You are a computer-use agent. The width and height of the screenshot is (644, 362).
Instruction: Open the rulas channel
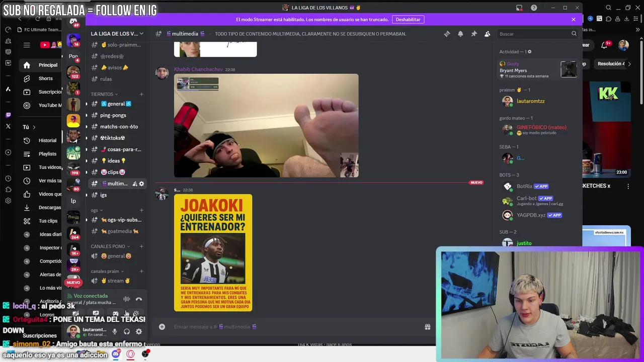coord(117,79)
